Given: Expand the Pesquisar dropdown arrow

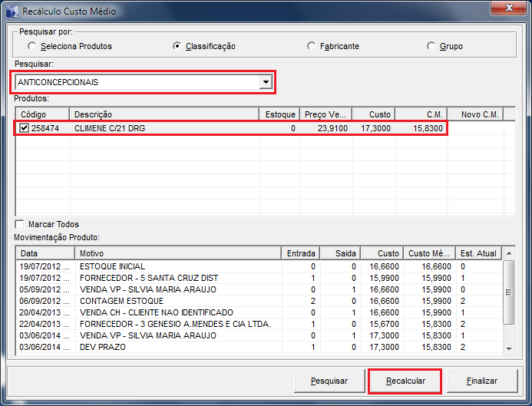Looking at the screenshot, I should pyautogui.click(x=265, y=82).
